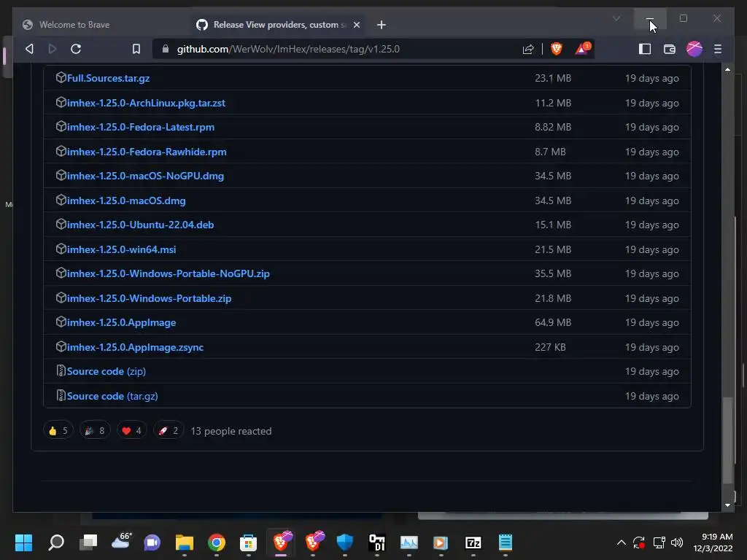Download Source code (tar.gz)
The width and height of the screenshot is (747, 560).
[x=112, y=396]
